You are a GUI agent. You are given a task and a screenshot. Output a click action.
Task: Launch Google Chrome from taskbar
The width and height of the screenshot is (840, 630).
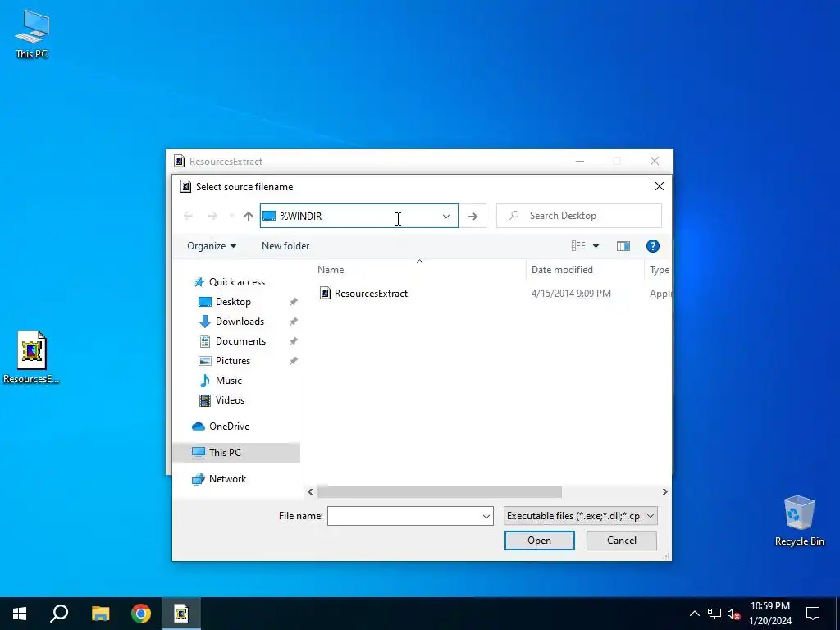coord(141,614)
